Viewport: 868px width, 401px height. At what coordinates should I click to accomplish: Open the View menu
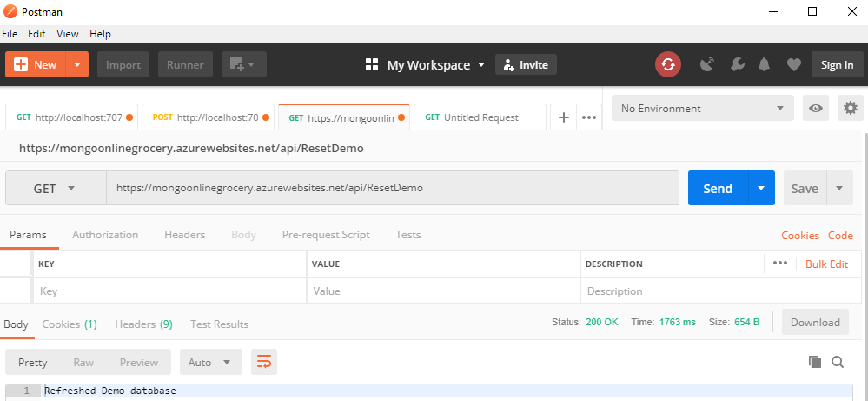pos(67,34)
